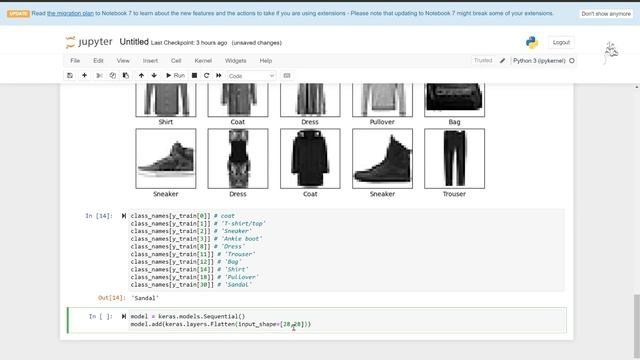Screen dimensions: 640x360
Task: Open the command palette keyboard icon
Action: (287, 76)
